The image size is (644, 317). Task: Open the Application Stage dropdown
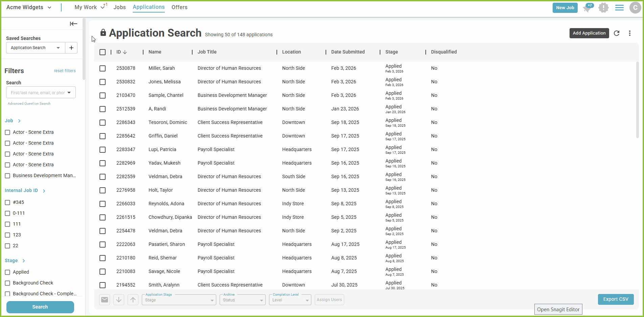(179, 300)
